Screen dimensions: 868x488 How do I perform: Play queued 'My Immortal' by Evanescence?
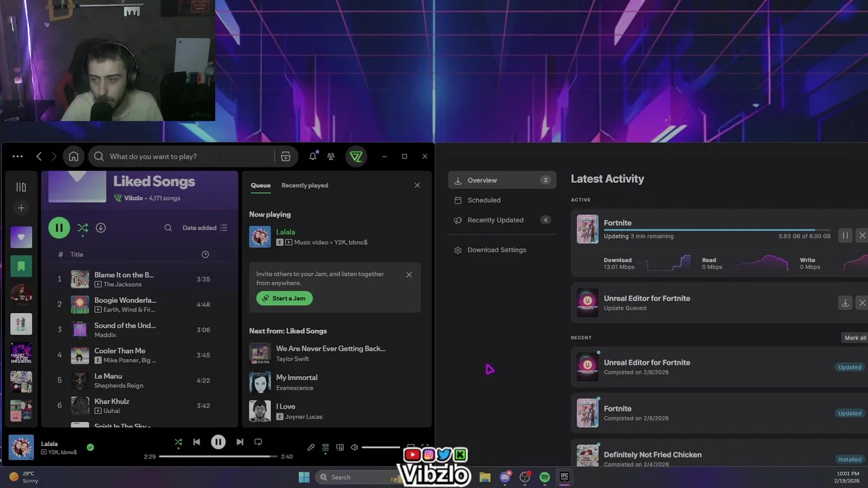(x=335, y=382)
